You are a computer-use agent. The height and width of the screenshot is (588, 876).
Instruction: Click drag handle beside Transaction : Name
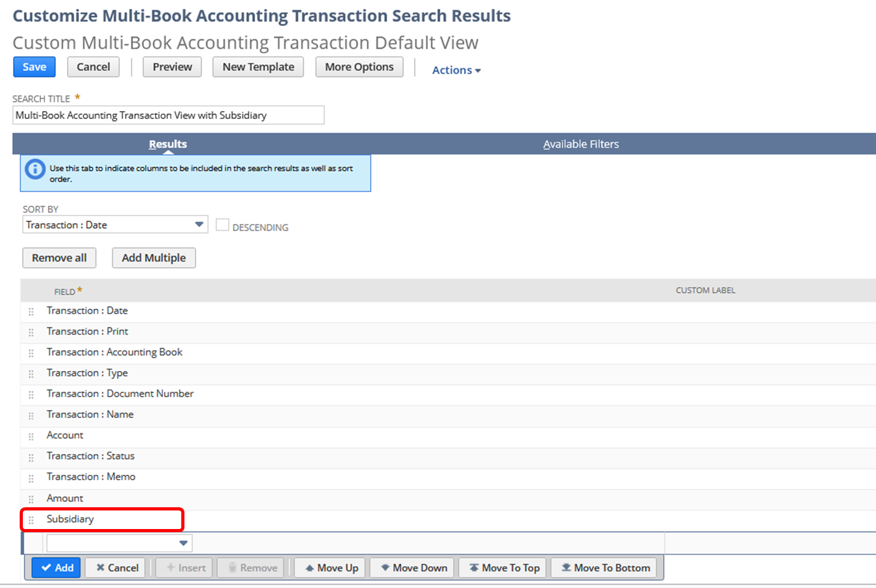pos(31,415)
